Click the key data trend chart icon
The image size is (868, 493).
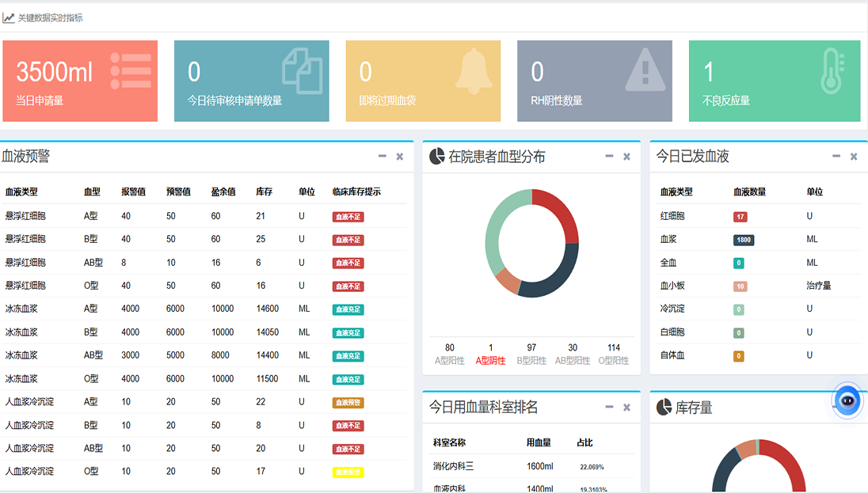[x=8, y=18]
